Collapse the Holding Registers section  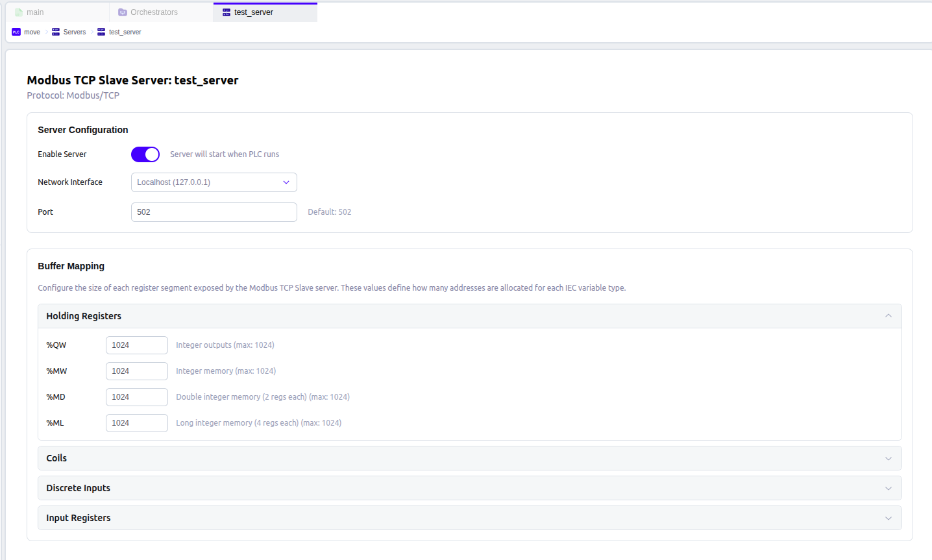(470, 316)
